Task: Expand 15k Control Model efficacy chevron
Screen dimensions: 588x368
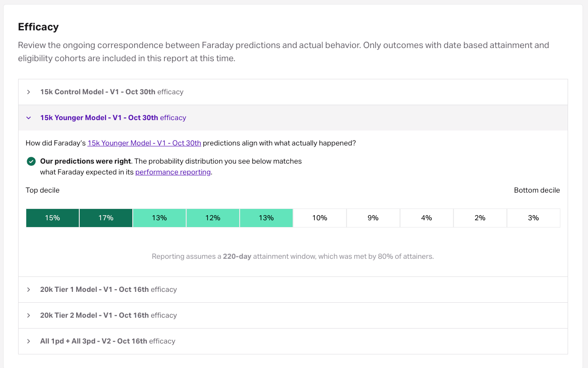Action: click(x=29, y=92)
